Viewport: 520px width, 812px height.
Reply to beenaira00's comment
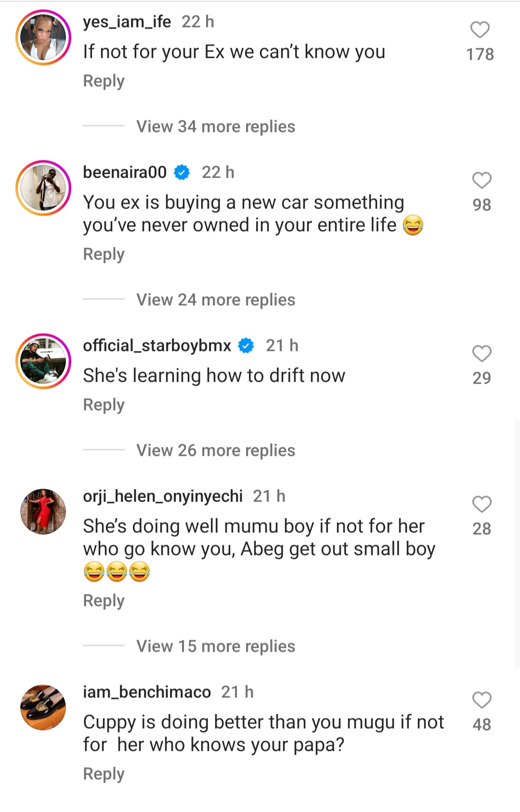point(104,254)
